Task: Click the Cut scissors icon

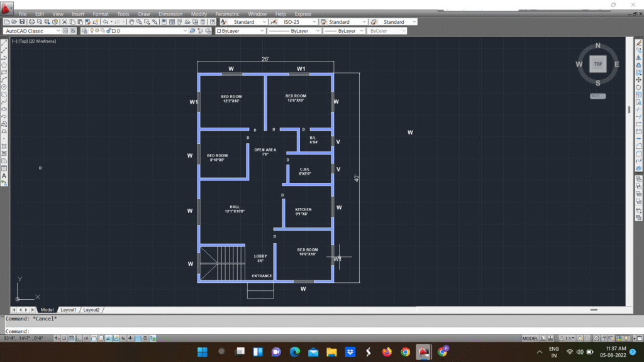Action: (x=65, y=22)
